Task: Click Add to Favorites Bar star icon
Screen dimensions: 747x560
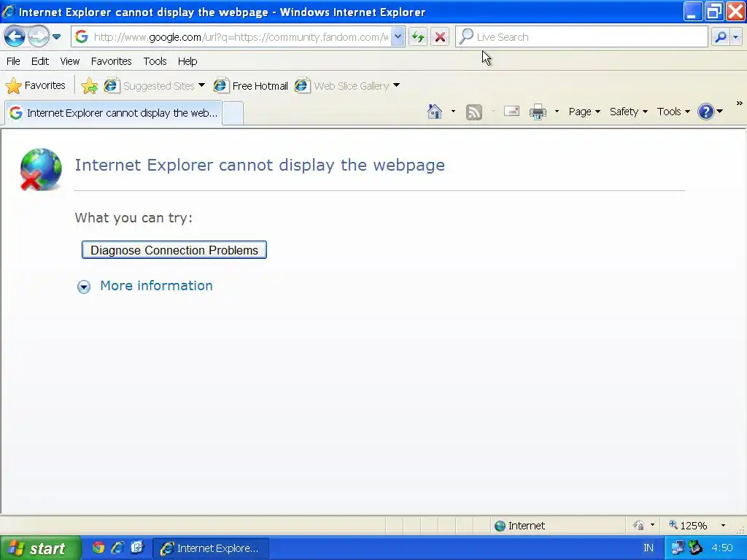Action: pyautogui.click(x=89, y=86)
